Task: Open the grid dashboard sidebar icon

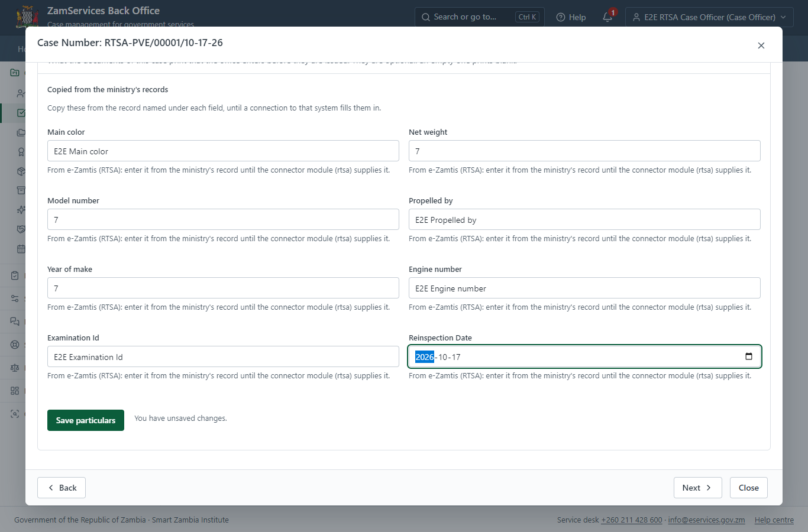Action: (x=15, y=391)
